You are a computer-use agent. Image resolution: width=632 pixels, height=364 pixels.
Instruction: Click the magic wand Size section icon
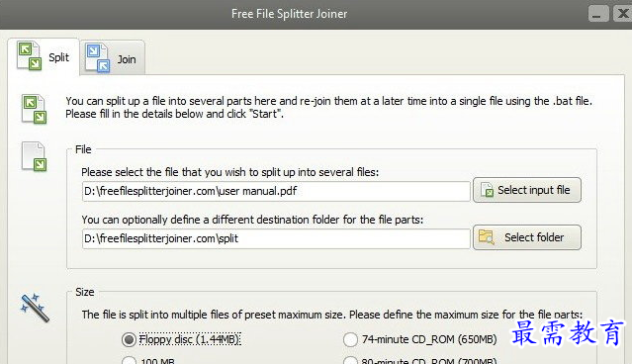coord(35,308)
